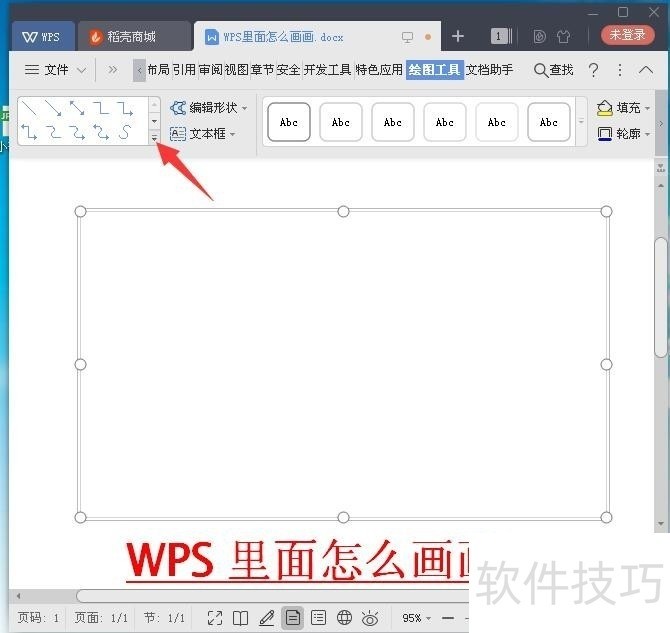Switch to page layout view
Viewport: 670px width, 633px height.
293,618
